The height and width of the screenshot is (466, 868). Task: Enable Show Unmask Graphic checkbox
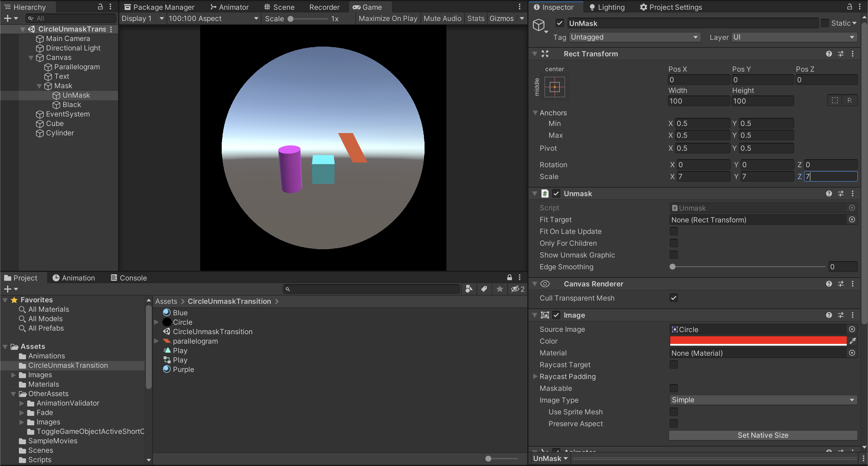(673, 255)
